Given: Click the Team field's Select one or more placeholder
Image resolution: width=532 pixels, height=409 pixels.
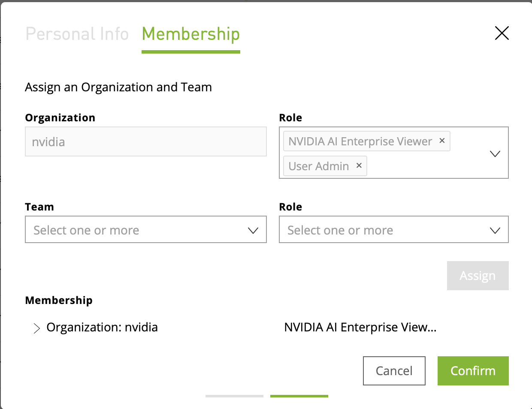Looking at the screenshot, I should click(86, 230).
